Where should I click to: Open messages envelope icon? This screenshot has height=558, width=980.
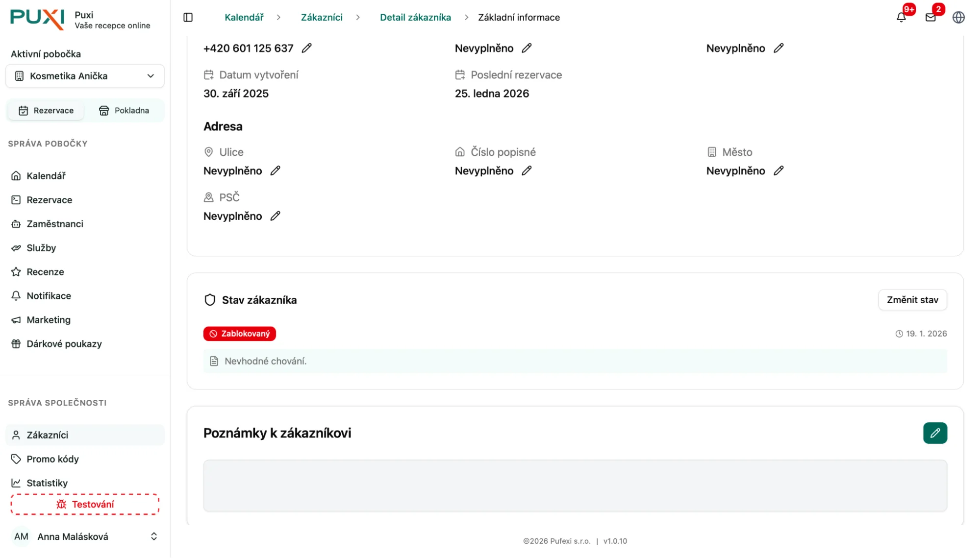(x=930, y=17)
